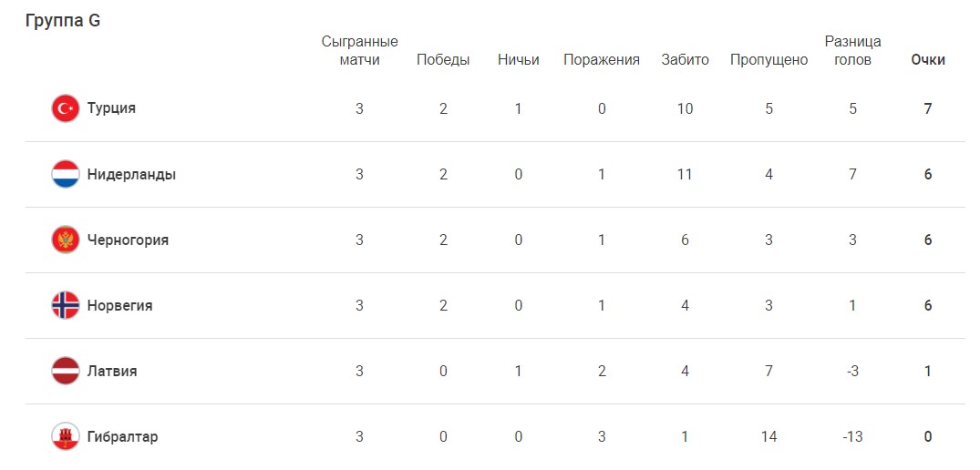This screenshot has width=980, height=470.
Task: Open the Нидерланды team link
Action: tap(131, 175)
